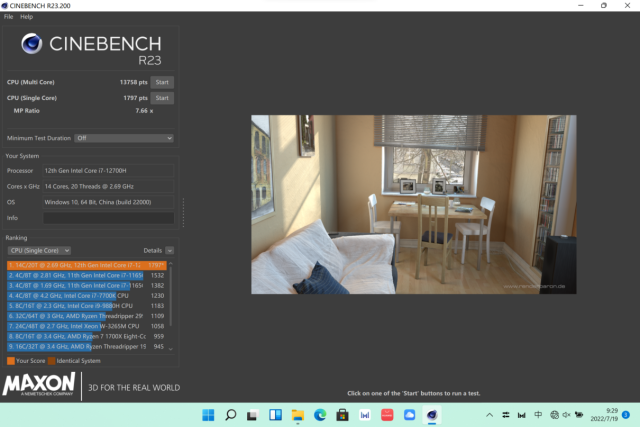Click the Cores x GHz field
Image resolution: width=640 pixels, height=427 pixels.
[109, 186]
